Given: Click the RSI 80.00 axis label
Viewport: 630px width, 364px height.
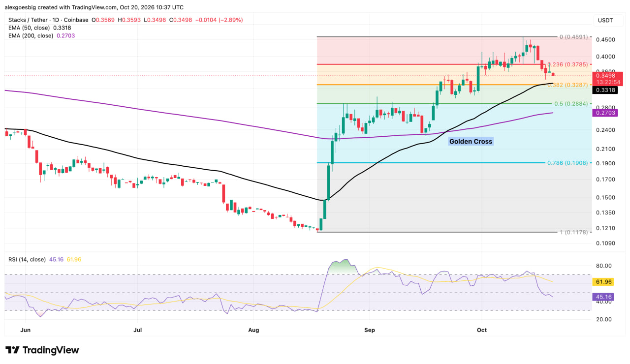Looking at the screenshot, I should [603, 266].
